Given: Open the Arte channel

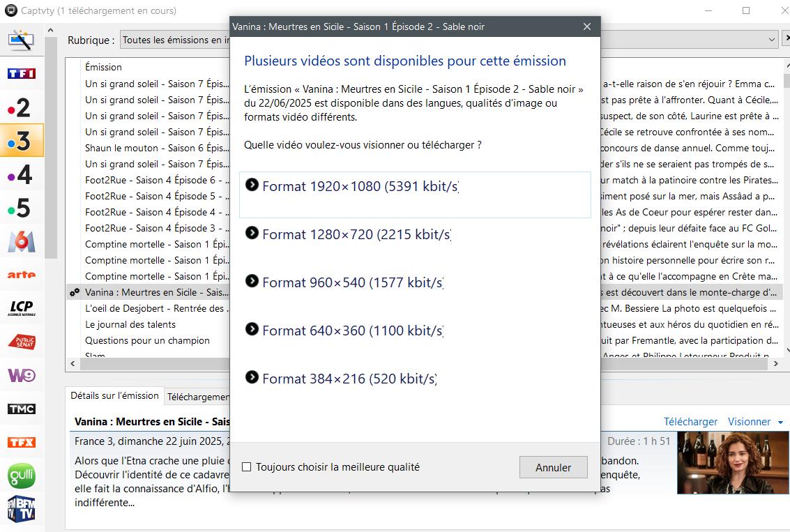Looking at the screenshot, I should [x=21, y=275].
